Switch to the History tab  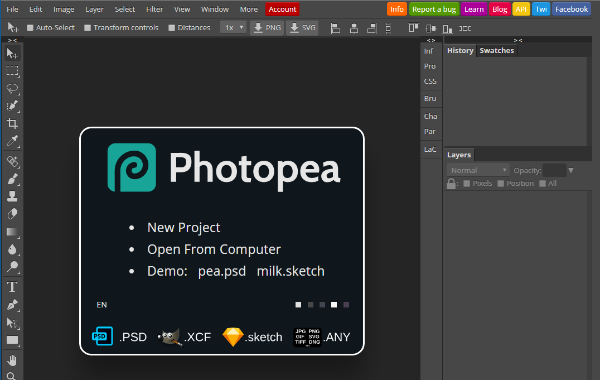tap(460, 51)
